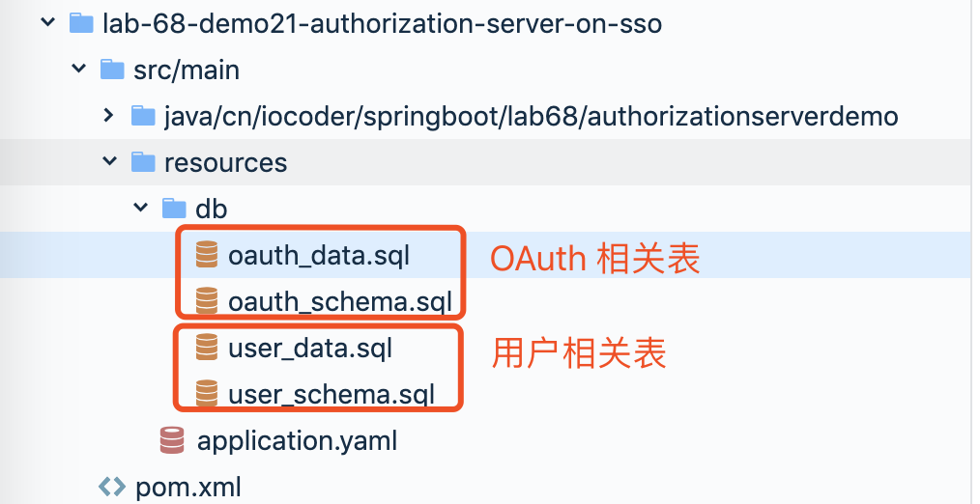Open the user_data.sql file

coord(310,348)
